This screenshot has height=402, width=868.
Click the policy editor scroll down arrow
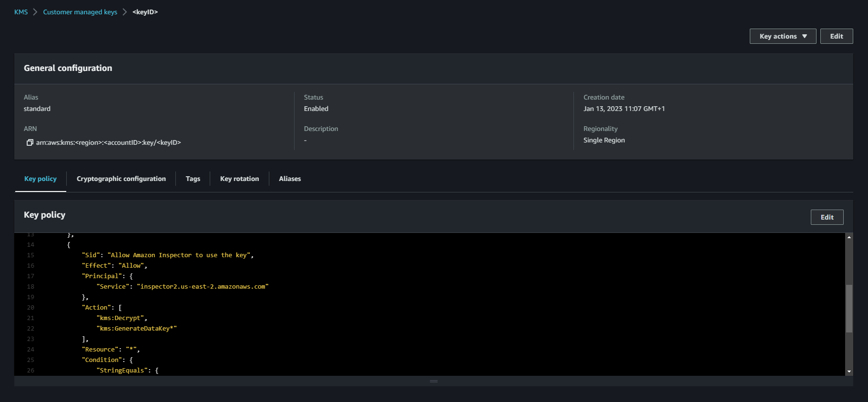[849, 372]
